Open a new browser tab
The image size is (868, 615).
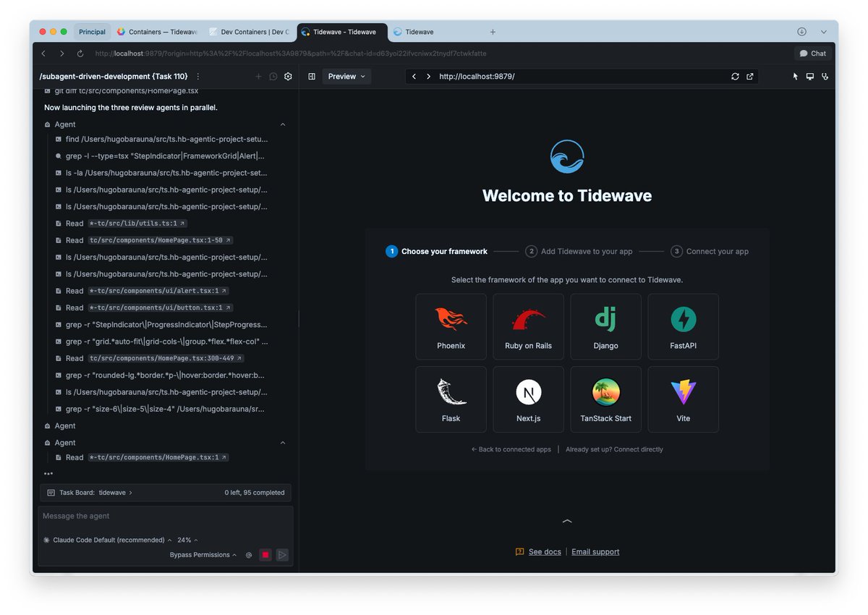pyautogui.click(x=493, y=32)
